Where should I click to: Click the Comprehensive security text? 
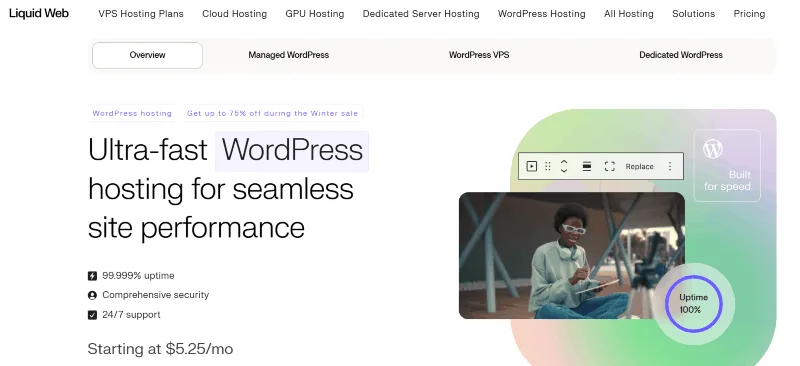156,295
